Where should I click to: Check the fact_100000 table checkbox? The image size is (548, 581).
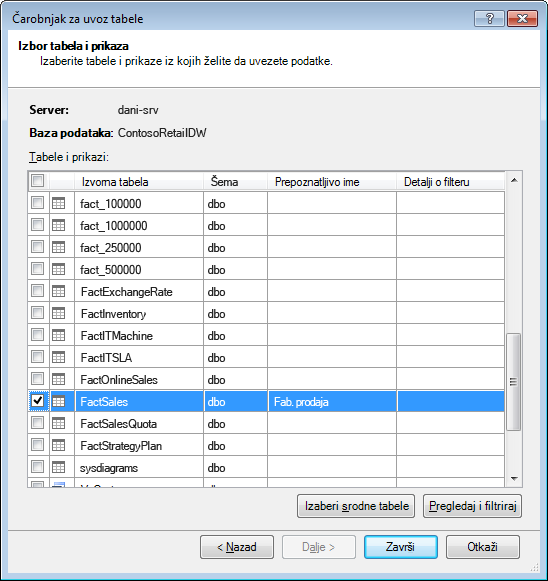coord(37,203)
